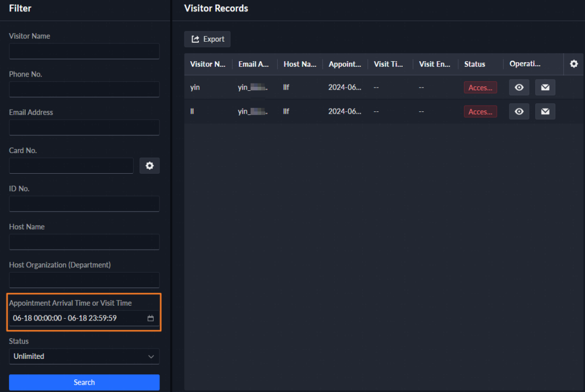The image size is (585, 392).
Task: Click the Host Name input box
Action: (84, 242)
